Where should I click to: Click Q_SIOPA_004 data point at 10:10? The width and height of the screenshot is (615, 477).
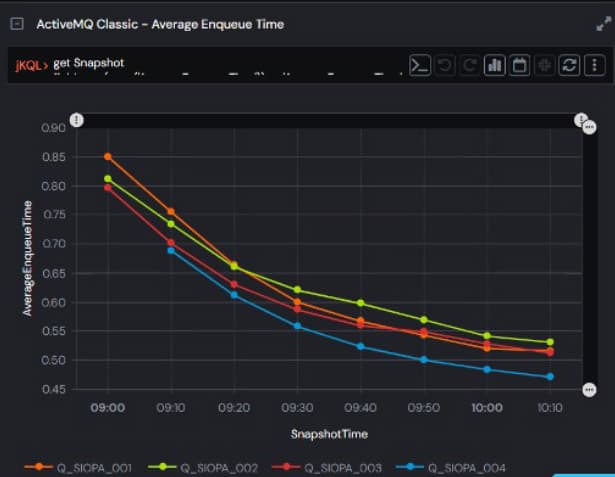[550, 377]
